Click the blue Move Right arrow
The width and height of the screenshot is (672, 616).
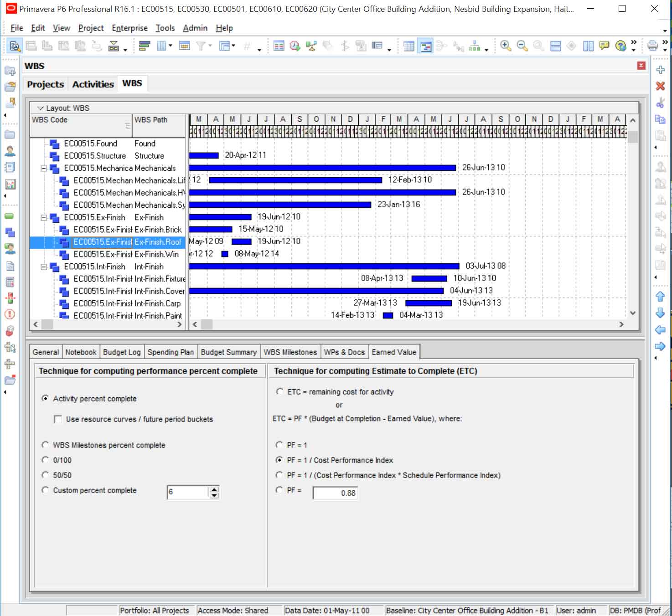pyautogui.click(x=660, y=346)
